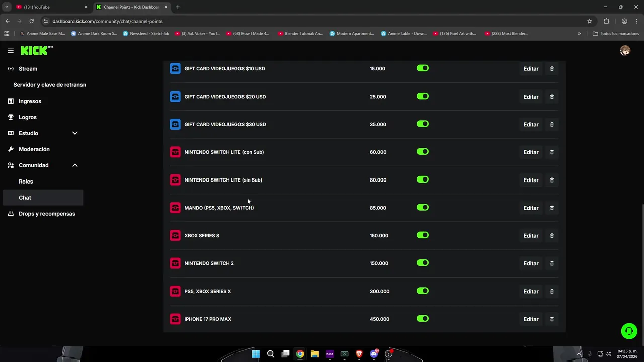Click the address bar URL
644x362 pixels.
pos(107,21)
